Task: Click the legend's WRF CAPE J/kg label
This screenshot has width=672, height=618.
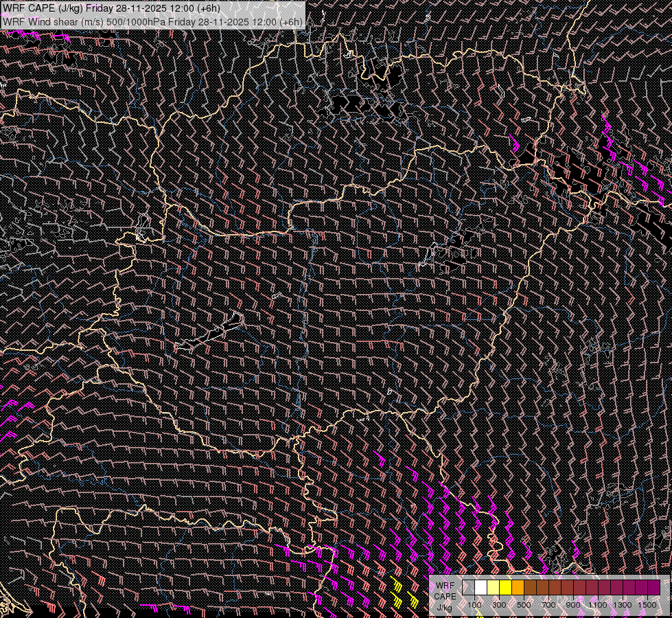Action: [x=445, y=596]
